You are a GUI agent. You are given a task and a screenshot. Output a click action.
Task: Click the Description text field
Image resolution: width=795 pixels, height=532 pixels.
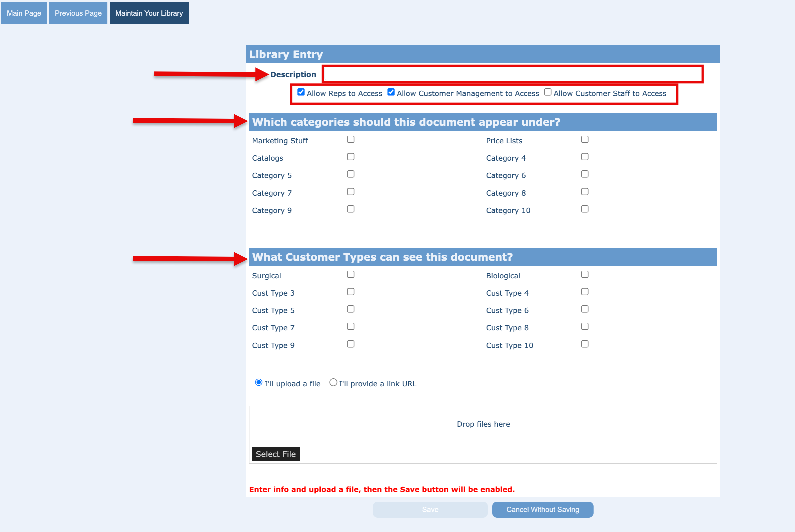click(512, 74)
